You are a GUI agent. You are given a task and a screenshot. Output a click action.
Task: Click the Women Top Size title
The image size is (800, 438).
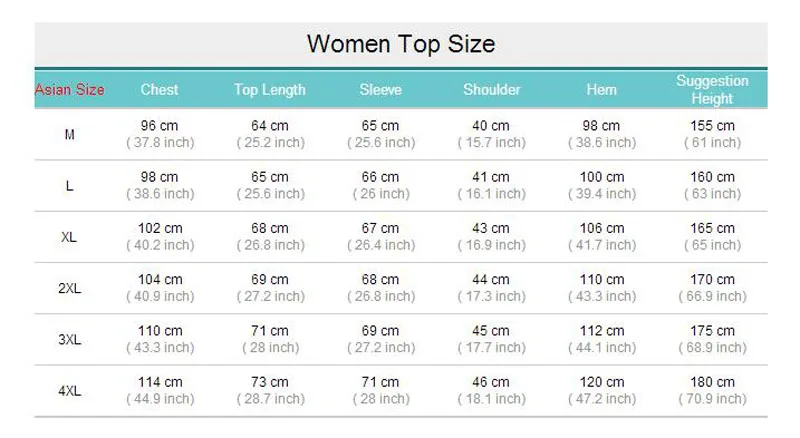click(401, 44)
